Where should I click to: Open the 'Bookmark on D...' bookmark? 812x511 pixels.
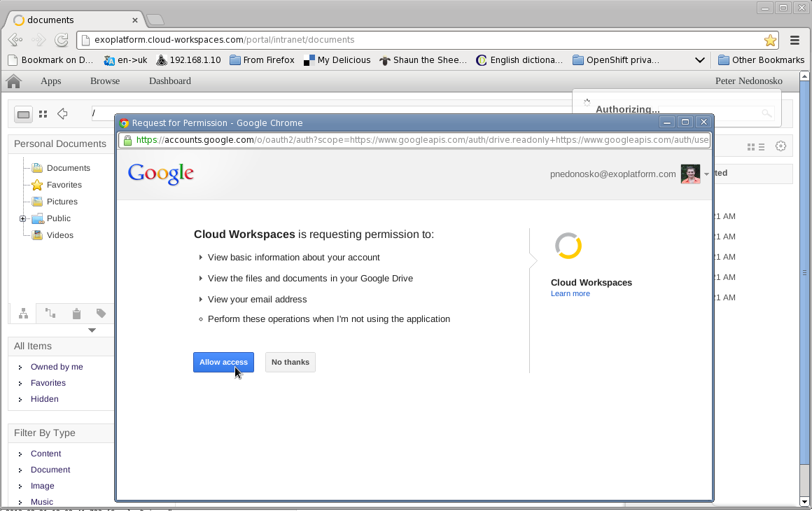pos(50,60)
